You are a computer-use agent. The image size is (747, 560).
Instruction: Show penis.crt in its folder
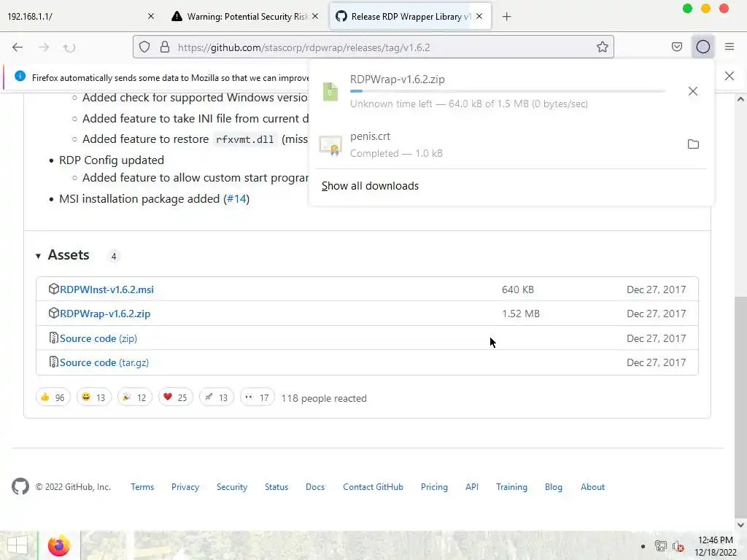693,144
